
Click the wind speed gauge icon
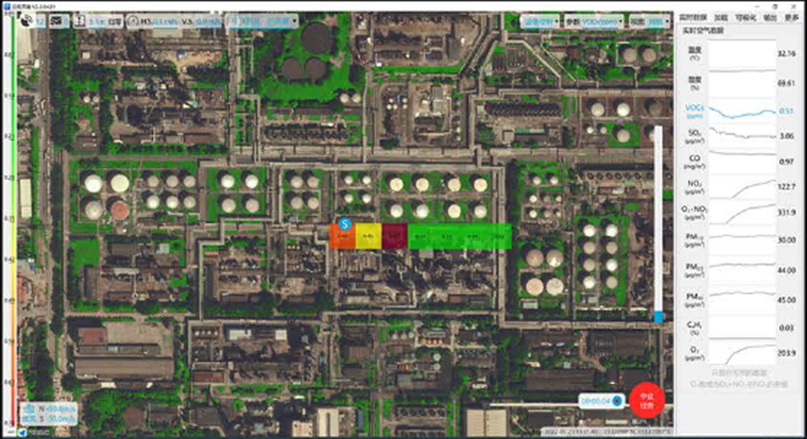[x=133, y=21]
